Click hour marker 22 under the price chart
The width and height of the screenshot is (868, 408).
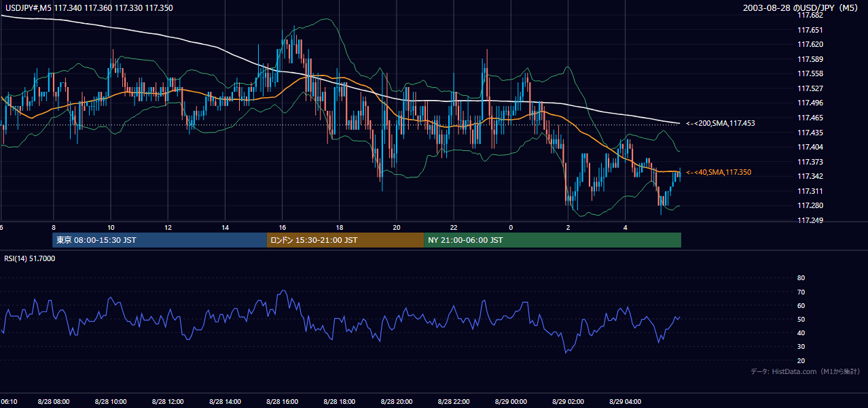point(454,227)
